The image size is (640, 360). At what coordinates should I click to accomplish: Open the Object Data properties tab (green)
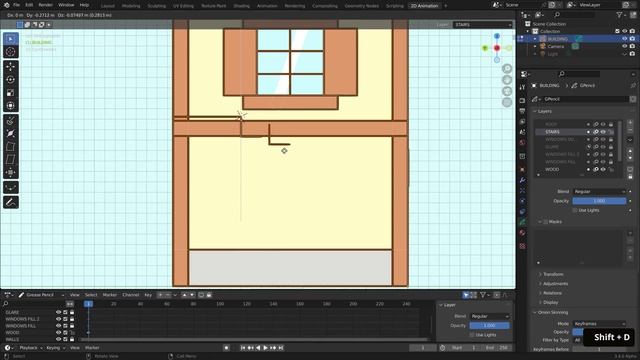point(522,222)
